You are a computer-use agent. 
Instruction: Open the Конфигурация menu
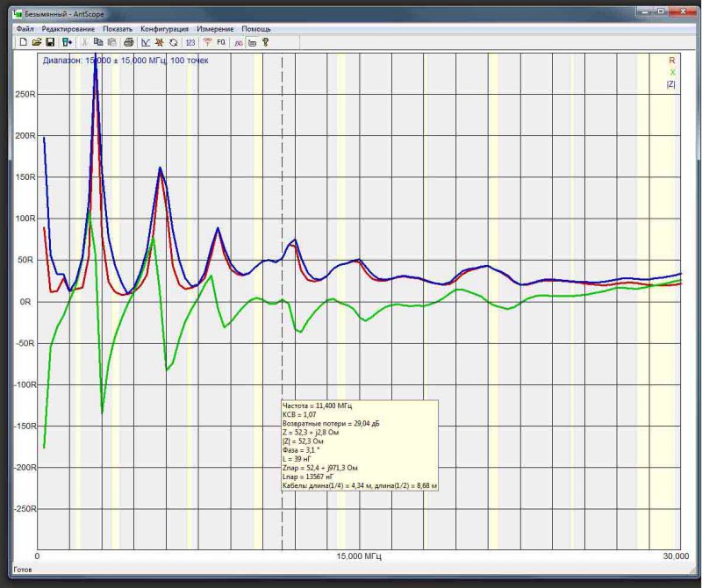pyautogui.click(x=166, y=29)
